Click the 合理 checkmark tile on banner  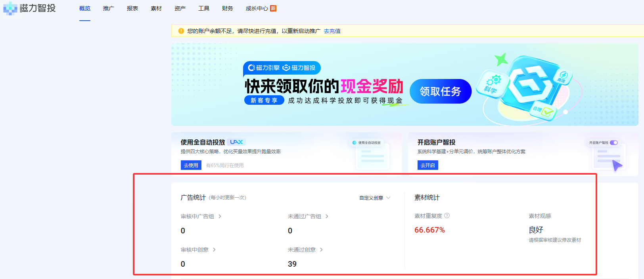(x=543, y=110)
